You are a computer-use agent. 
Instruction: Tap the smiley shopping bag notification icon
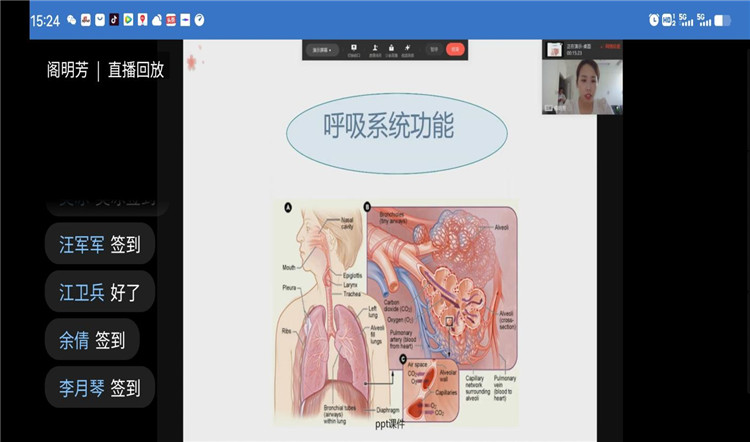click(x=99, y=20)
